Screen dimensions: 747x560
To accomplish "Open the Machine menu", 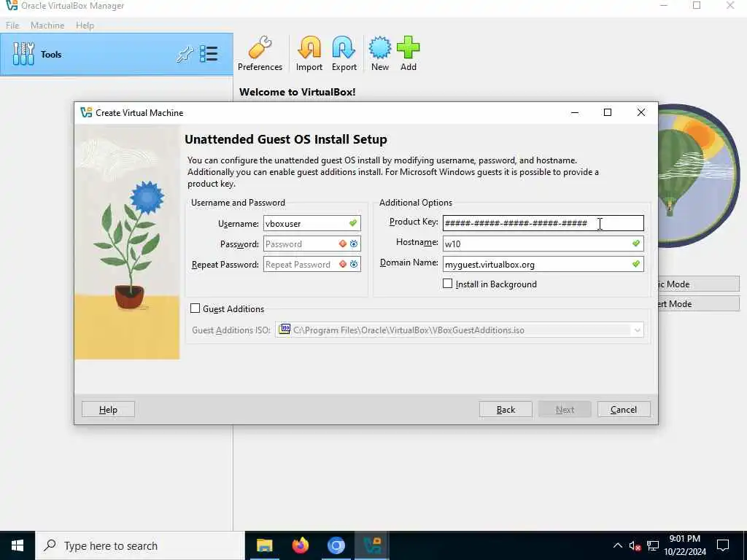I will pos(47,26).
